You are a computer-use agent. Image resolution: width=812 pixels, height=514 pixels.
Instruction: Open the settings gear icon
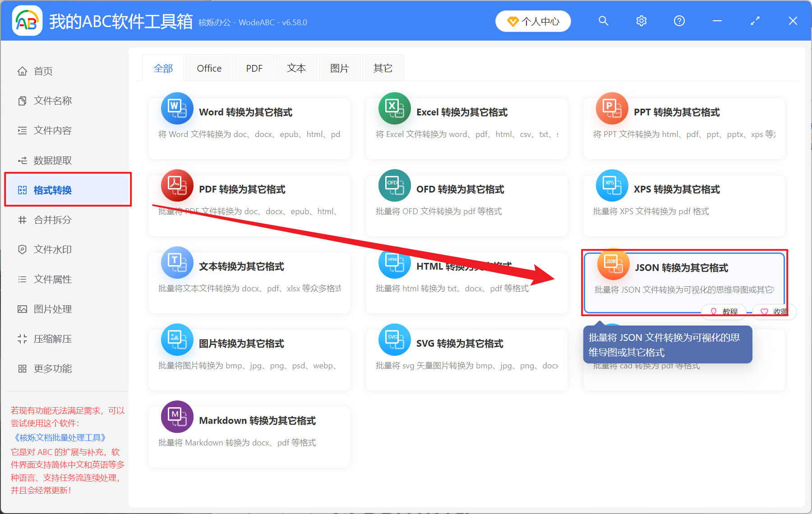[x=641, y=21]
